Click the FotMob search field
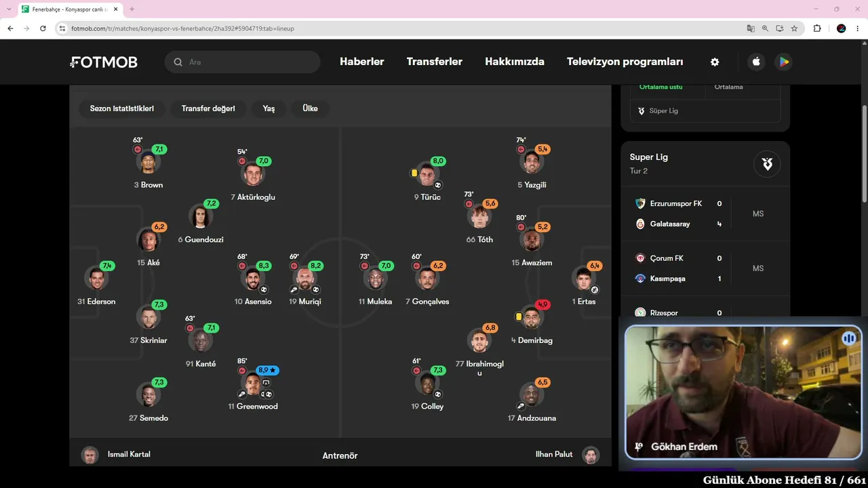 tap(242, 62)
